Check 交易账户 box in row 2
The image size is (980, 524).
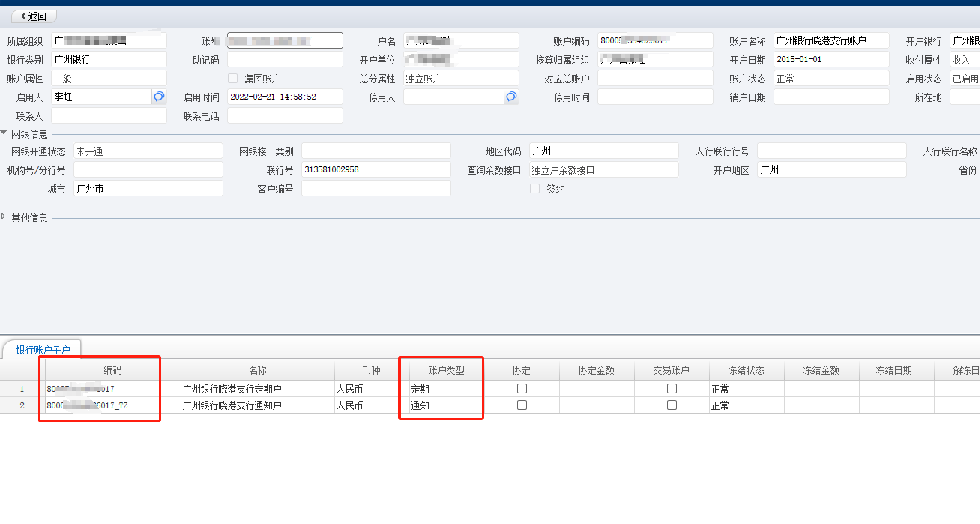(x=672, y=405)
